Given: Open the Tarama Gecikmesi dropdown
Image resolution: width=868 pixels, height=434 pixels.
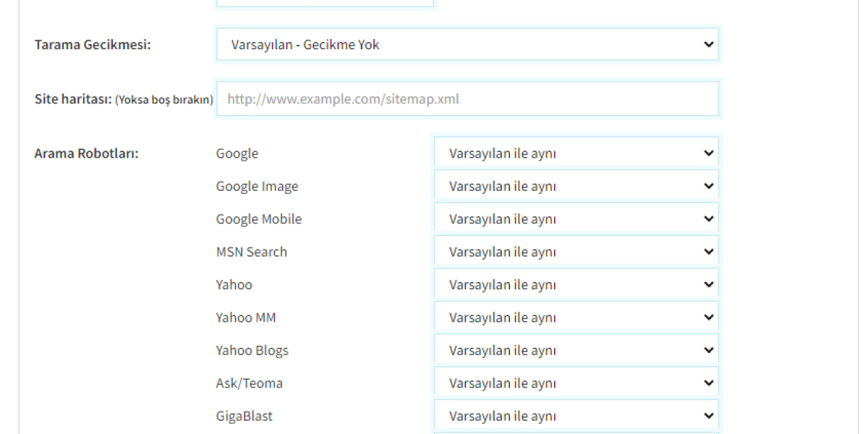Looking at the screenshot, I should 467,44.
